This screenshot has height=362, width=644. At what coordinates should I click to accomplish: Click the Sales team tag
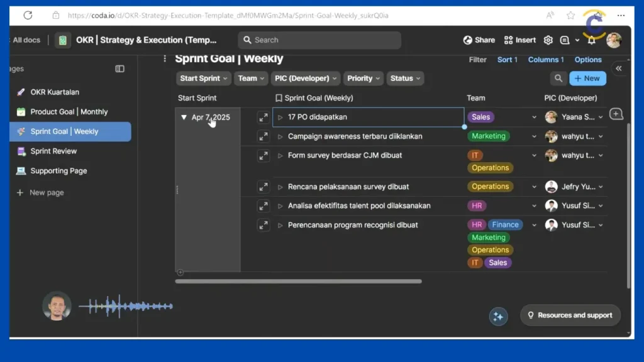pyautogui.click(x=480, y=117)
